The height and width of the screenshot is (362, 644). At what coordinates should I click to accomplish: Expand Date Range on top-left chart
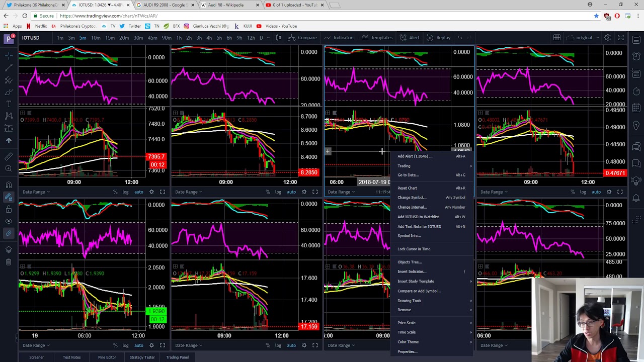[36, 192]
